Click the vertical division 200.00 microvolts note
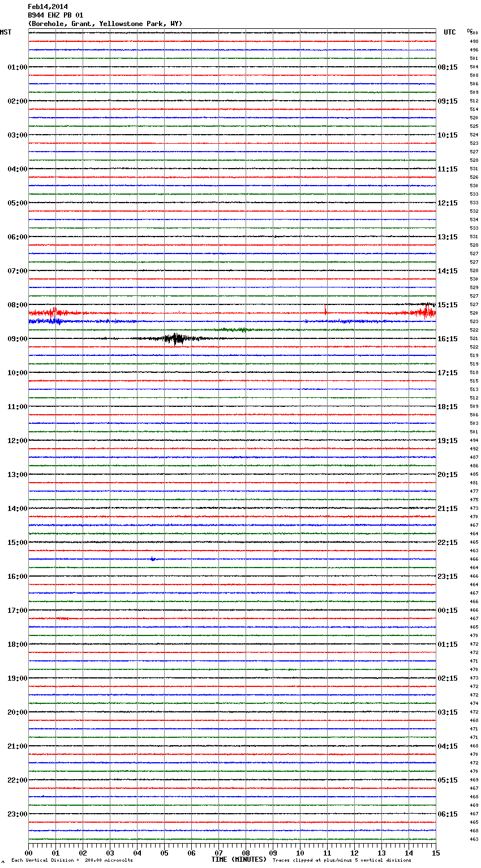 point(72,861)
